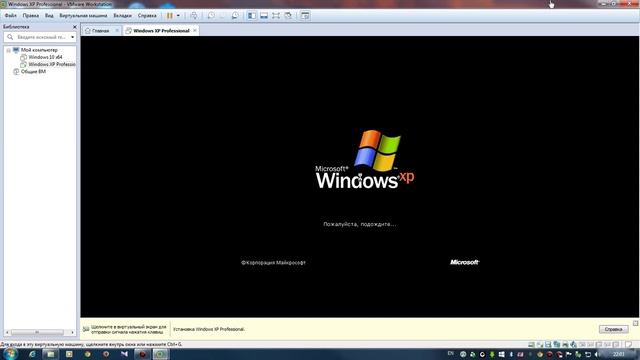Click the hard disk device status icon
This screenshot has height=360, width=640.
point(531,345)
